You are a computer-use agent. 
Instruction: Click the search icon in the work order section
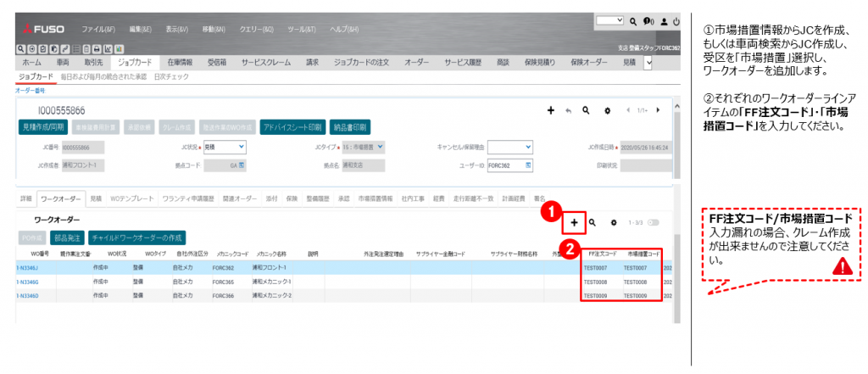coord(592,222)
